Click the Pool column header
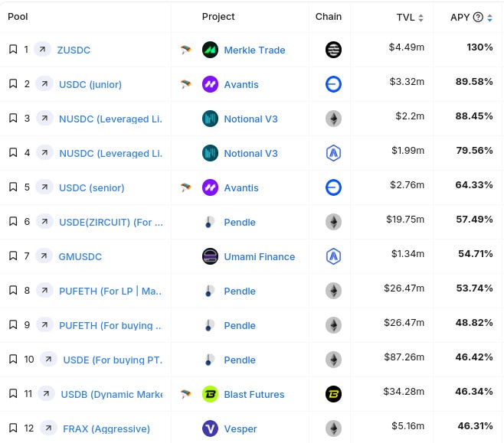The width and height of the screenshot is (504, 443). [18, 17]
